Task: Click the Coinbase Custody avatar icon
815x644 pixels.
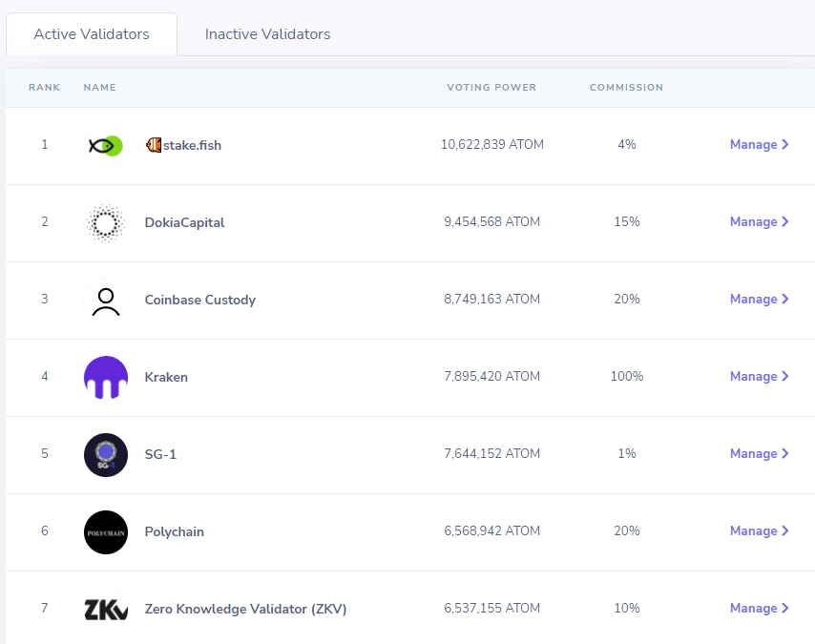Action: click(x=105, y=300)
